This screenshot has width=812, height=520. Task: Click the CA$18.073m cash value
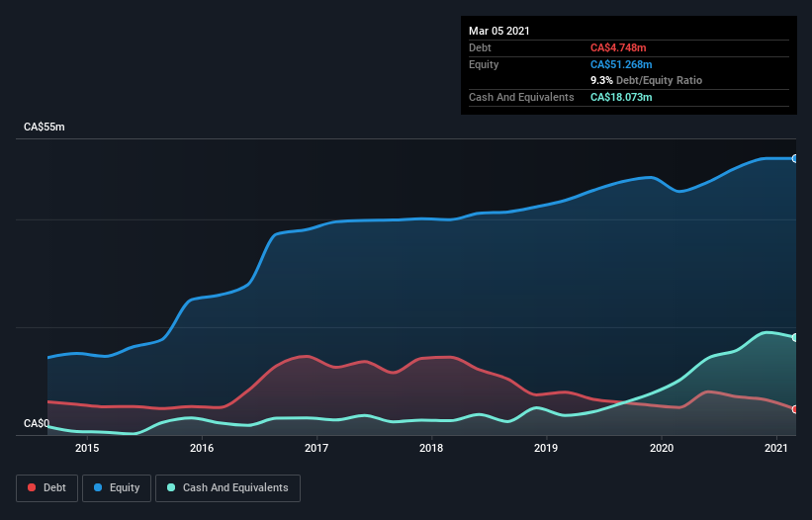pos(621,97)
